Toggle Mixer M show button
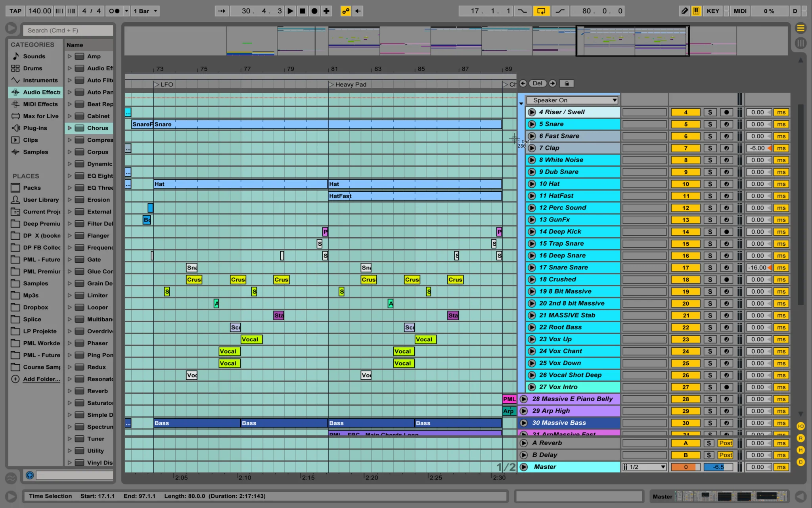The width and height of the screenshot is (812, 508). pos(801,450)
